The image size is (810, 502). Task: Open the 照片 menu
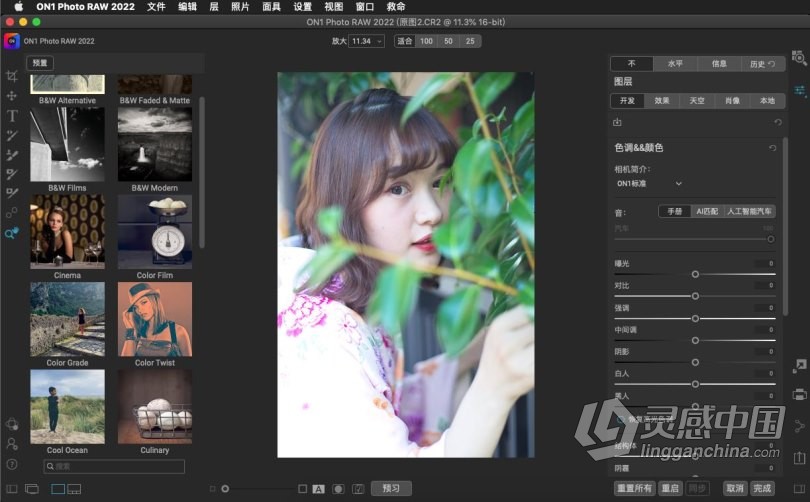coord(240,7)
